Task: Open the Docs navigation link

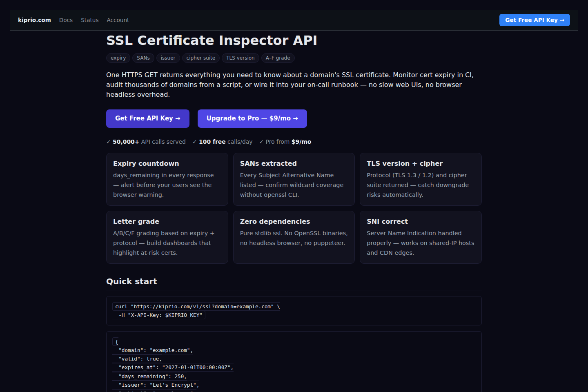Action: tap(66, 20)
